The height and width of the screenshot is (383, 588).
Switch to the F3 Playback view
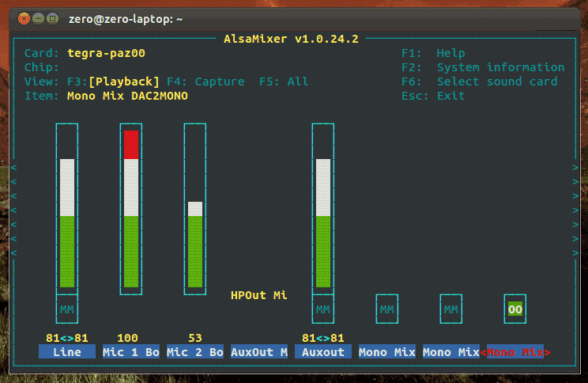113,82
